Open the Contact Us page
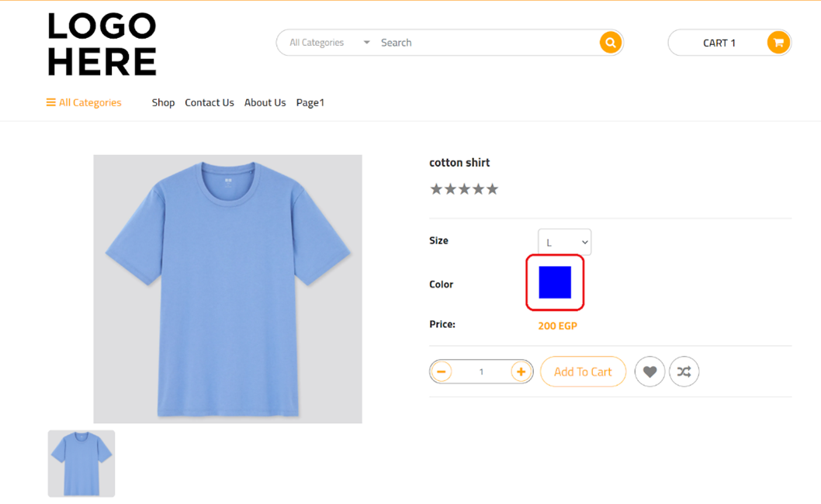821x504 pixels. coord(210,102)
